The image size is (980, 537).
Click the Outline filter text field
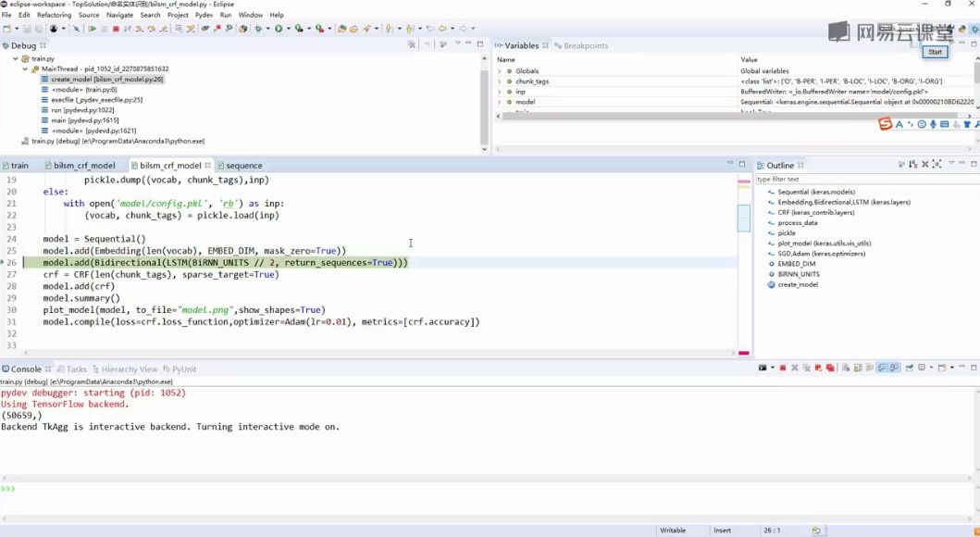tap(866, 179)
